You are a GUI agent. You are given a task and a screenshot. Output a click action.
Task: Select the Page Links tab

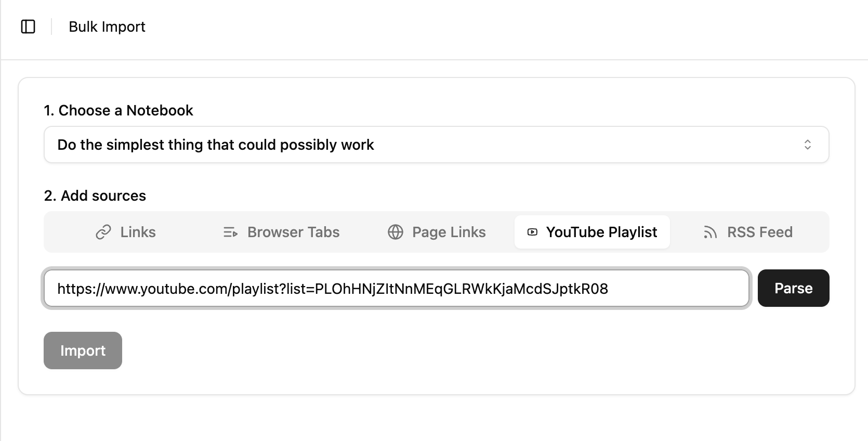437,232
